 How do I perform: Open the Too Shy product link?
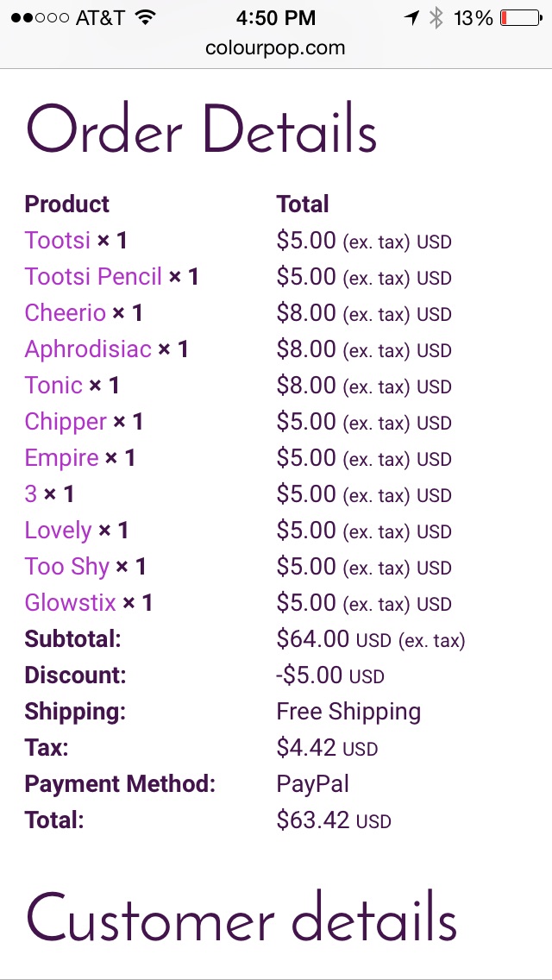(x=67, y=567)
